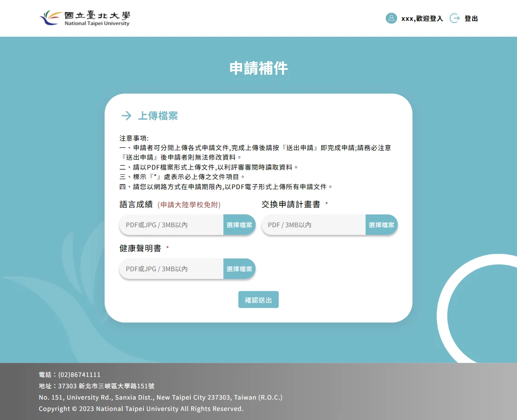
Task: Click the arrow icon before 上傳檔案 heading
Action: coord(126,116)
